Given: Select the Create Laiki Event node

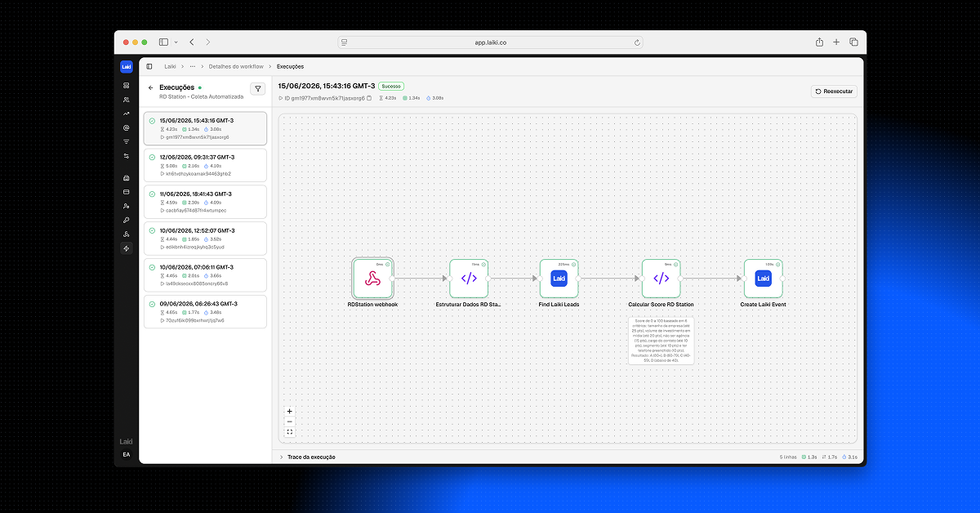Looking at the screenshot, I should click(764, 279).
